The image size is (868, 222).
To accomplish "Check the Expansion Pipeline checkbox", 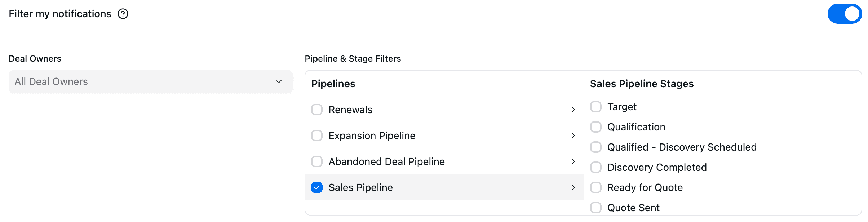I will (x=317, y=136).
